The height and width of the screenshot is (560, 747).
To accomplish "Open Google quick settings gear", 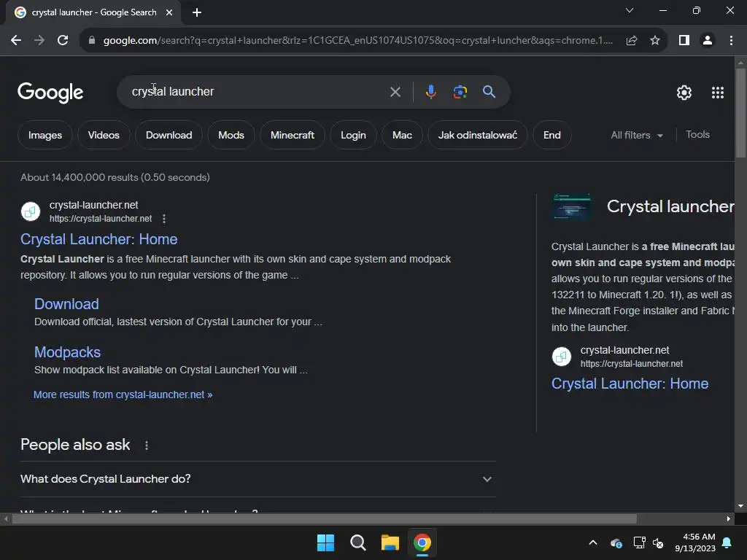I will [x=684, y=93].
